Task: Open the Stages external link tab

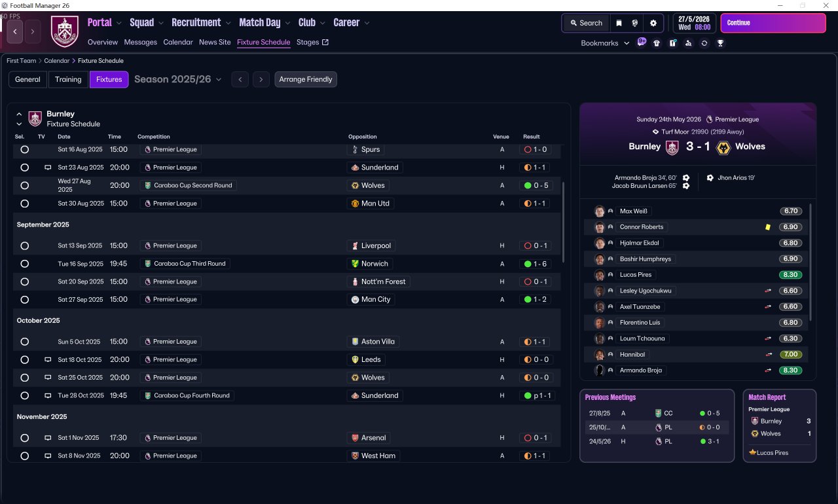Action: click(312, 43)
